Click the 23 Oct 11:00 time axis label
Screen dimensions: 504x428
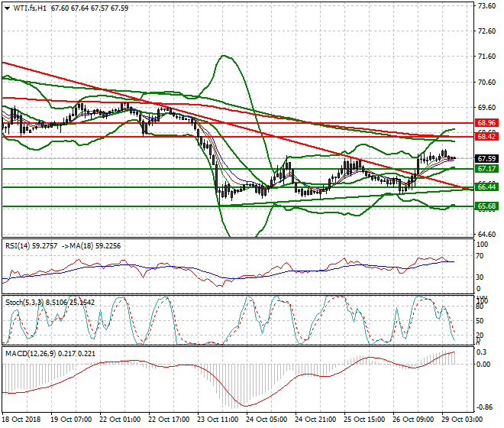coord(218,420)
